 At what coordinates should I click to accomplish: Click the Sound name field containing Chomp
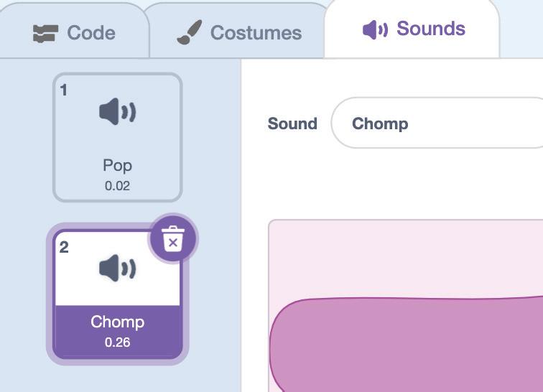[437, 123]
